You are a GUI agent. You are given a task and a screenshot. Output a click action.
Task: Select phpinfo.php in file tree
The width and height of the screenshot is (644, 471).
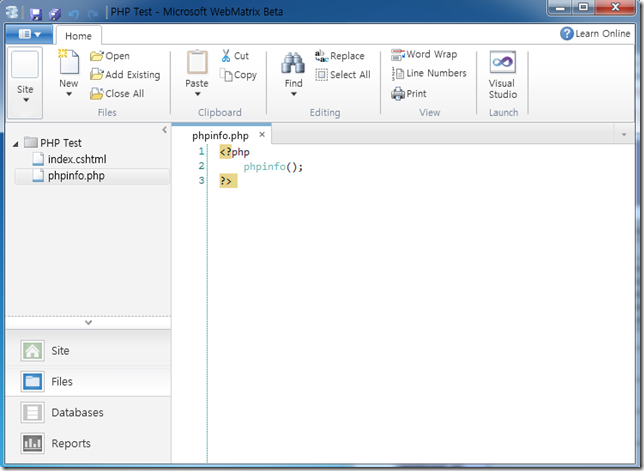click(92, 176)
